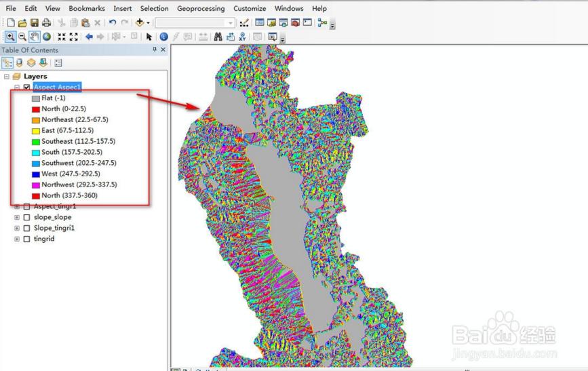
Task: Click the New map document icon
Action: pyautogui.click(x=11, y=23)
